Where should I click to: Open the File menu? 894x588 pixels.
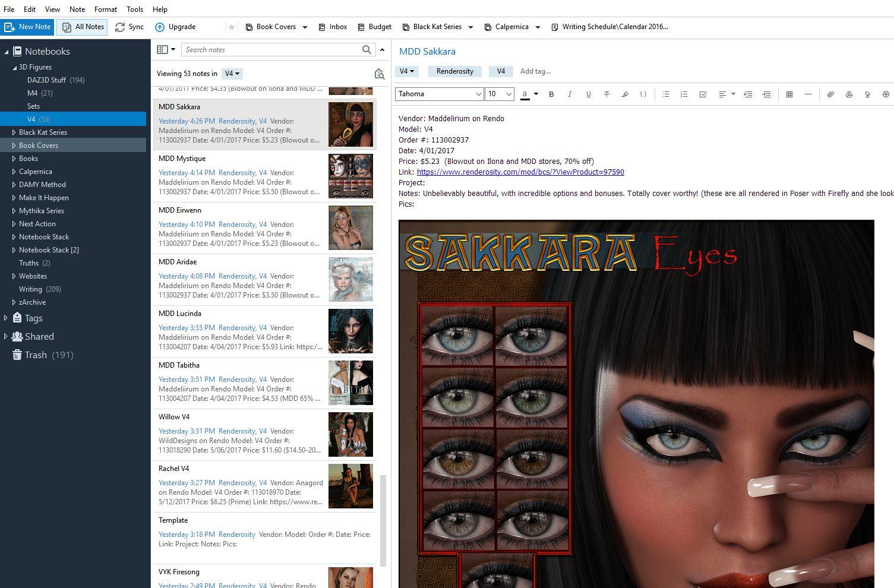9,9
